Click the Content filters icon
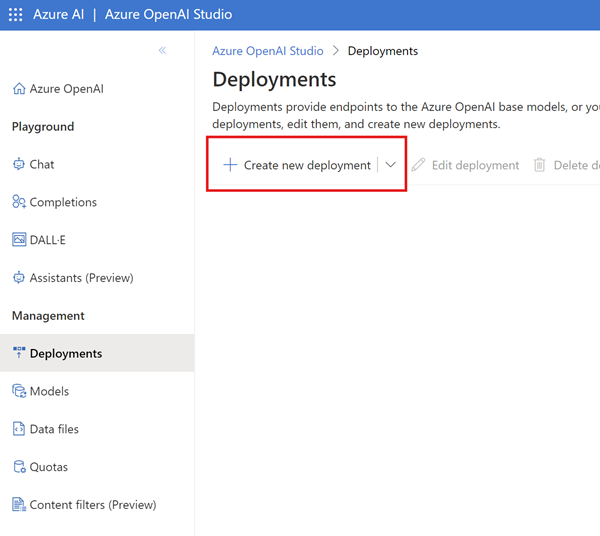600x536 pixels. pyautogui.click(x=19, y=504)
